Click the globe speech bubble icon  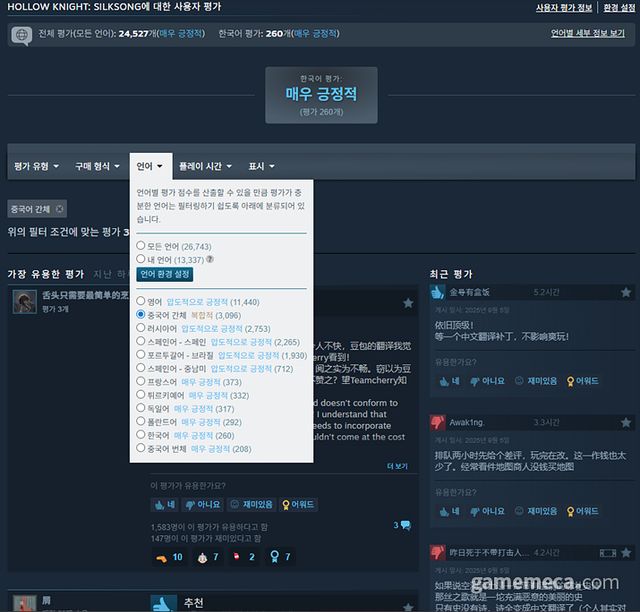tap(22, 35)
